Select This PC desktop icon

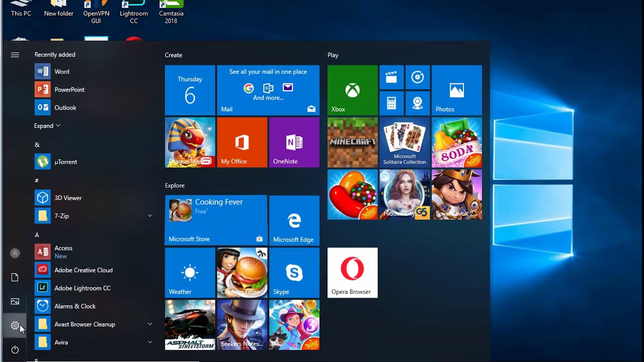coord(21,8)
